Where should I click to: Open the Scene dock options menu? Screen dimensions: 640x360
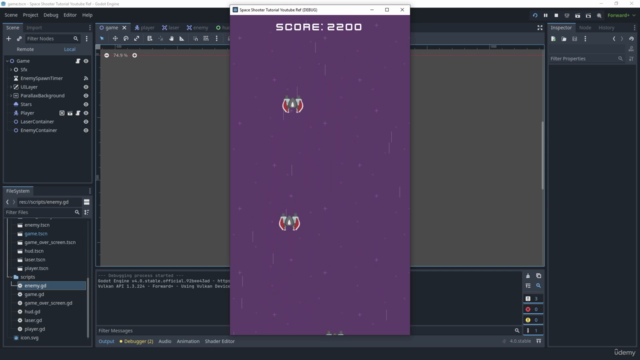point(90,28)
